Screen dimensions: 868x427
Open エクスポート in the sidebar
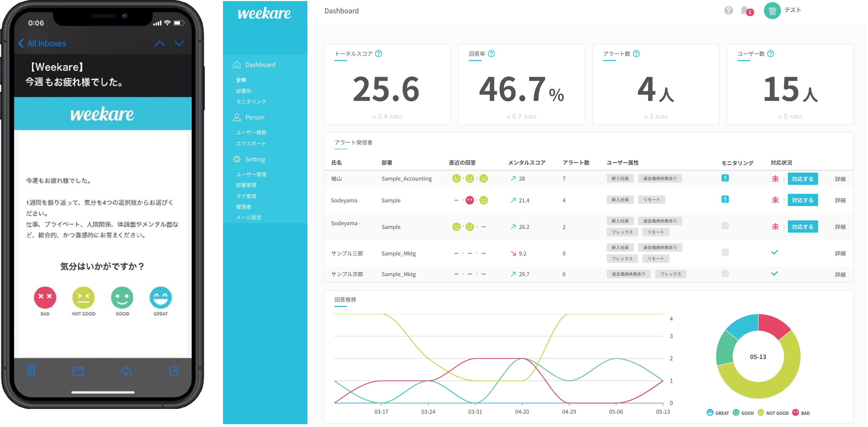coord(251,144)
